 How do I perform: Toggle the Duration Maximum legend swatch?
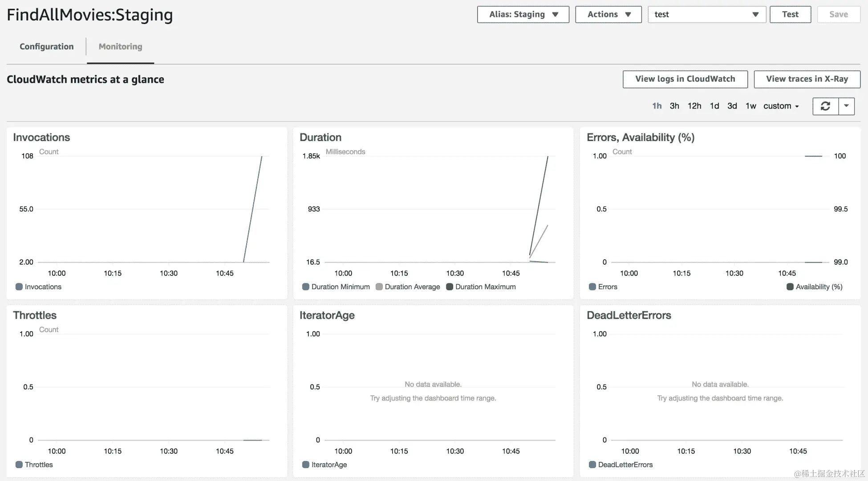point(450,287)
